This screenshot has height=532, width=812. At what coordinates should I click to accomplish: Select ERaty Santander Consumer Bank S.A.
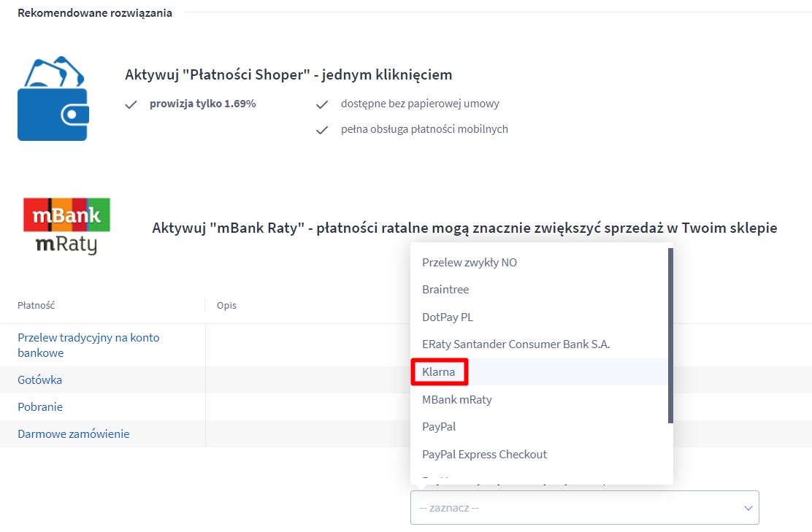tap(539, 344)
